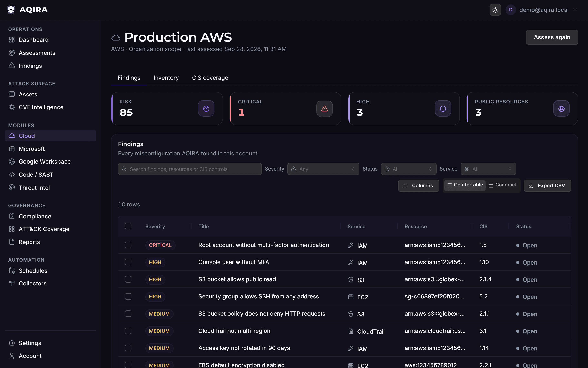Click the 'arn:aws:cloudtrail:us...' resource cell
The image size is (588, 368).
[x=435, y=331]
